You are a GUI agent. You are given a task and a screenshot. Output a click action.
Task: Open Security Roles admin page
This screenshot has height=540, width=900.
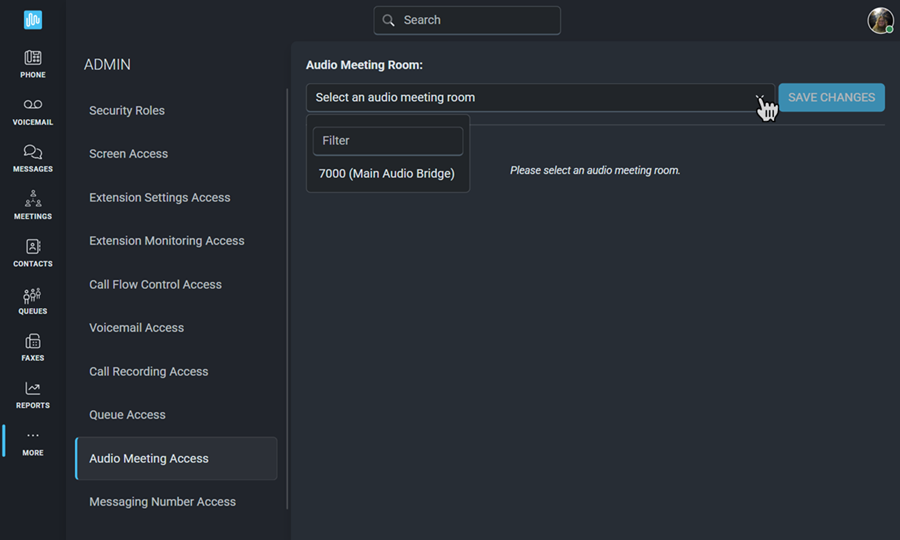(x=127, y=110)
